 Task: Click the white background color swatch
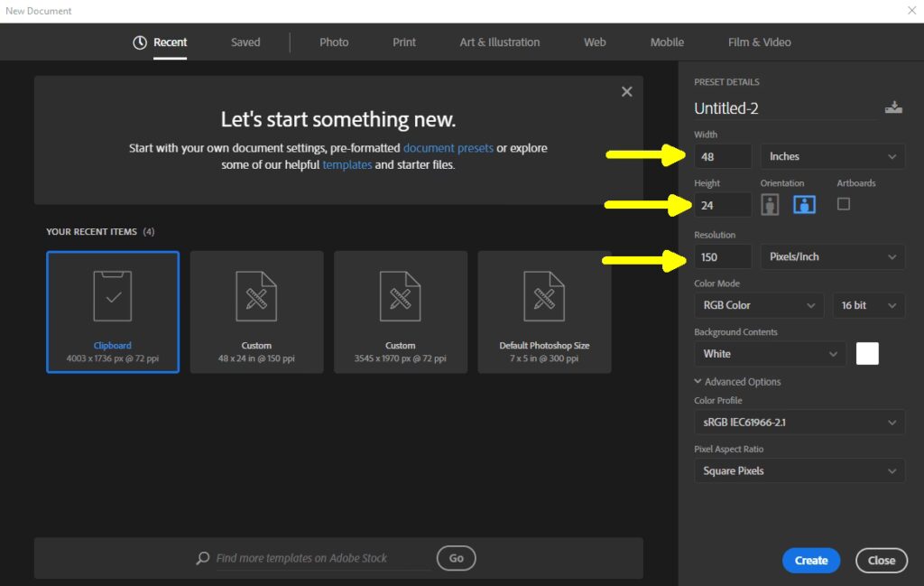pyautogui.click(x=867, y=353)
